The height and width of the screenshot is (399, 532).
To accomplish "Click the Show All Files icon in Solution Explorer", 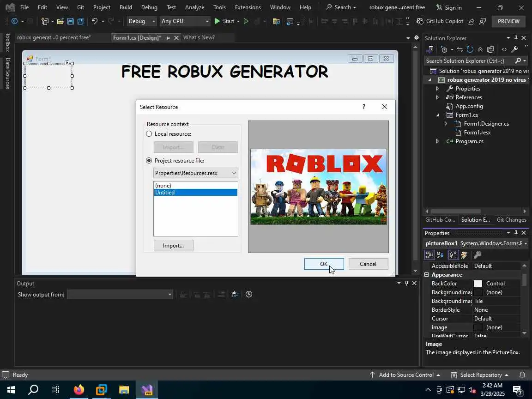I will [x=490, y=49].
